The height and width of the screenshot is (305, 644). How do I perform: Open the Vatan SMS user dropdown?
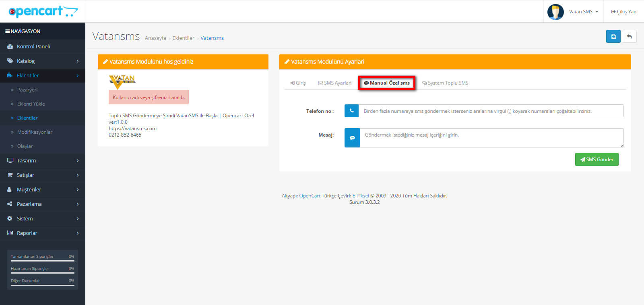(583, 12)
